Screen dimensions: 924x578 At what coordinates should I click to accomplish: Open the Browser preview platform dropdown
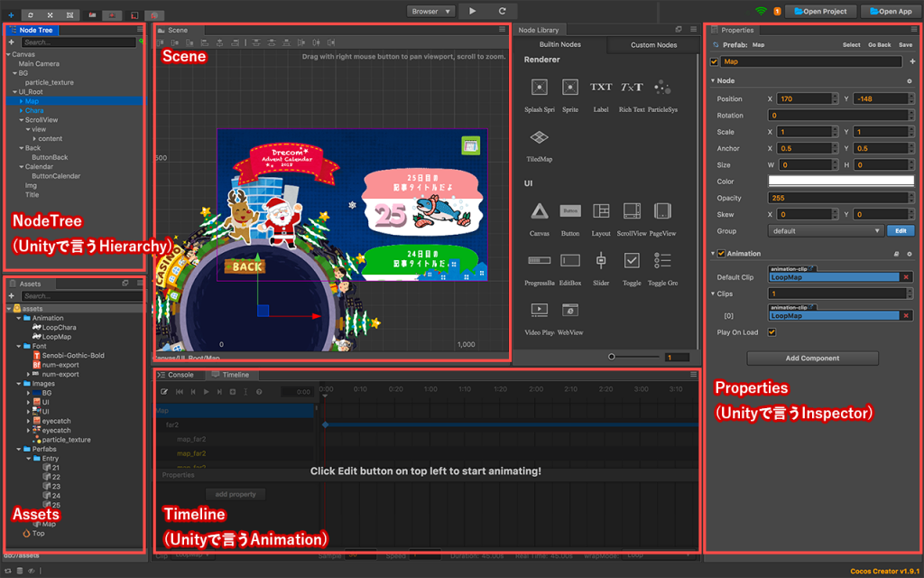431,11
